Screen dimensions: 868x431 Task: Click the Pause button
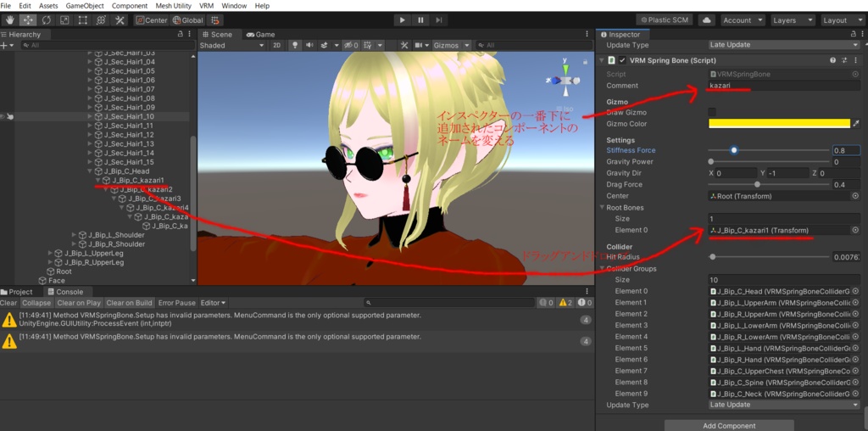click(420, 20)
